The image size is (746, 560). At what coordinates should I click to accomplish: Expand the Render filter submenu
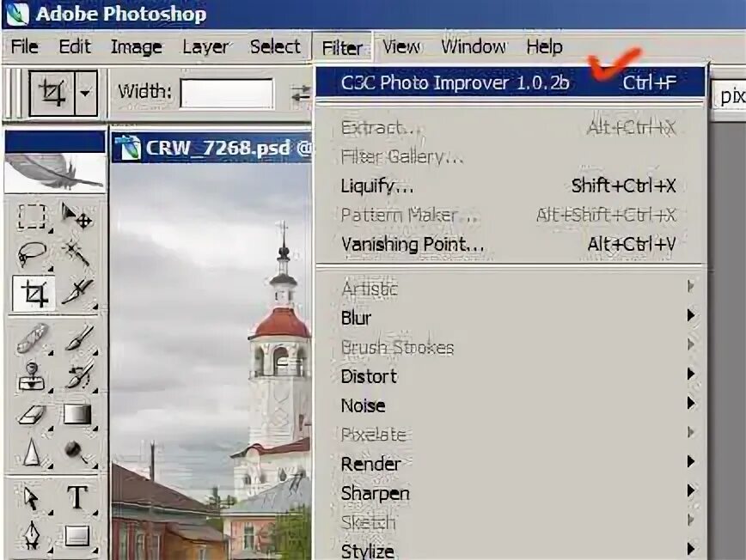point(510,464)
